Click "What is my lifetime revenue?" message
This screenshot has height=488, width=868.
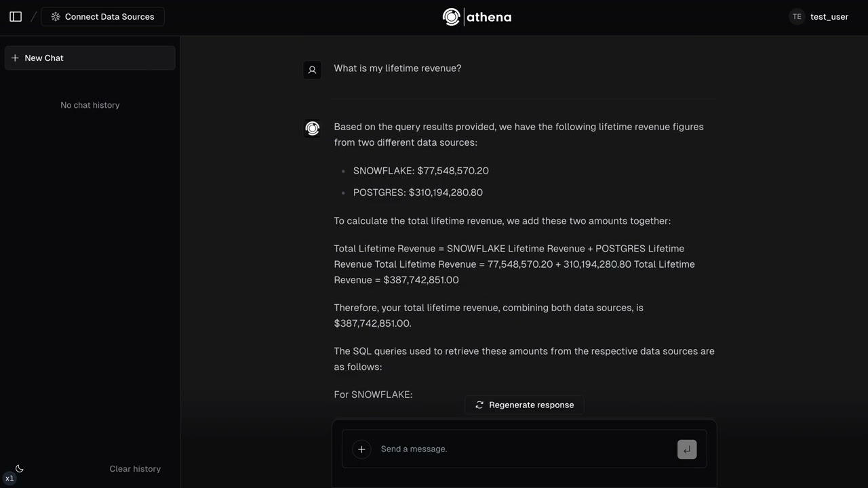tap(397, 68)
